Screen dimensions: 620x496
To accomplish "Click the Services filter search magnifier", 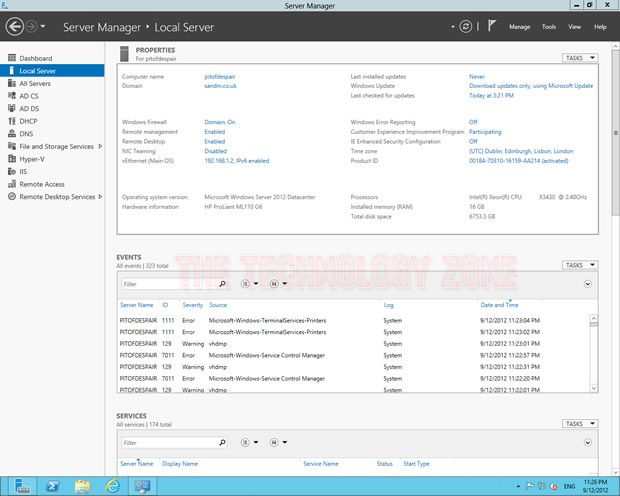I will (223, 443).
